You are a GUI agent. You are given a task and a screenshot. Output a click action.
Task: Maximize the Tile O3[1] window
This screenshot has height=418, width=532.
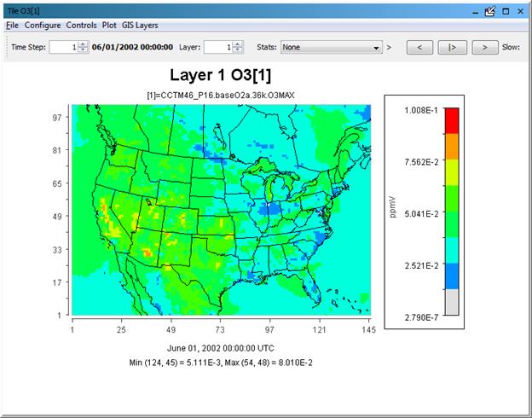506,11
